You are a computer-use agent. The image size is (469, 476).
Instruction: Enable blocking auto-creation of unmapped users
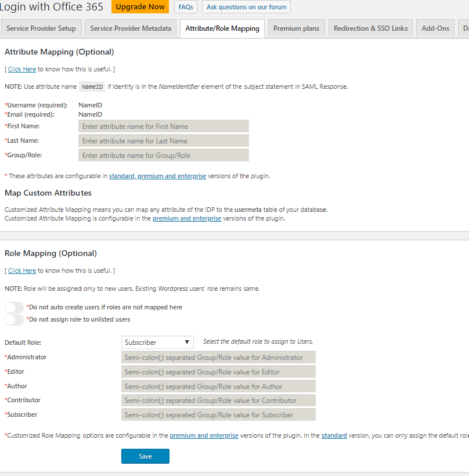[x=13, y=306]
